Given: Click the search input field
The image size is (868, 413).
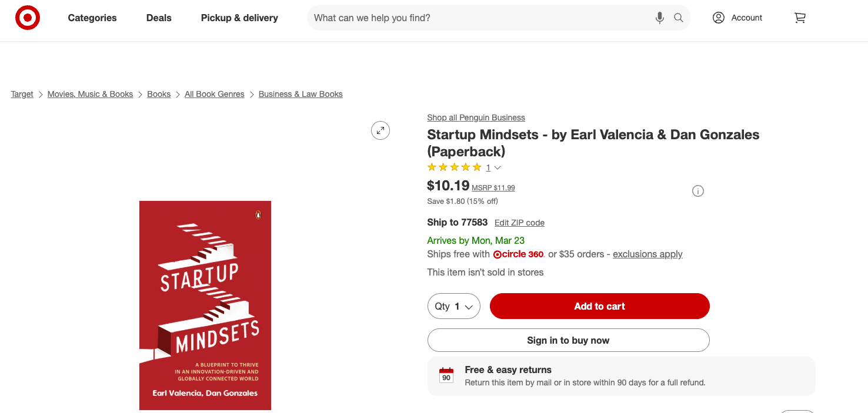Looking at the screenshot, I should [479, 18].
